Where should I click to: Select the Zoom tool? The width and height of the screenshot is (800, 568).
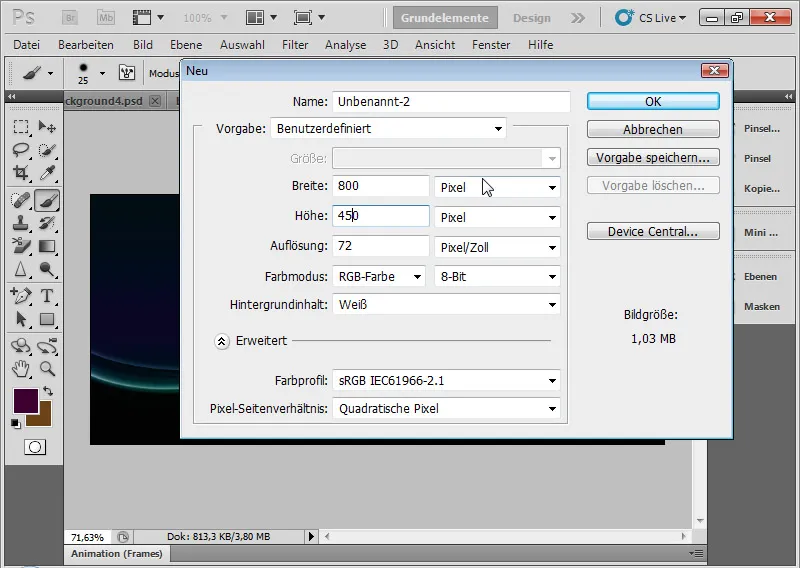point(47,368)
